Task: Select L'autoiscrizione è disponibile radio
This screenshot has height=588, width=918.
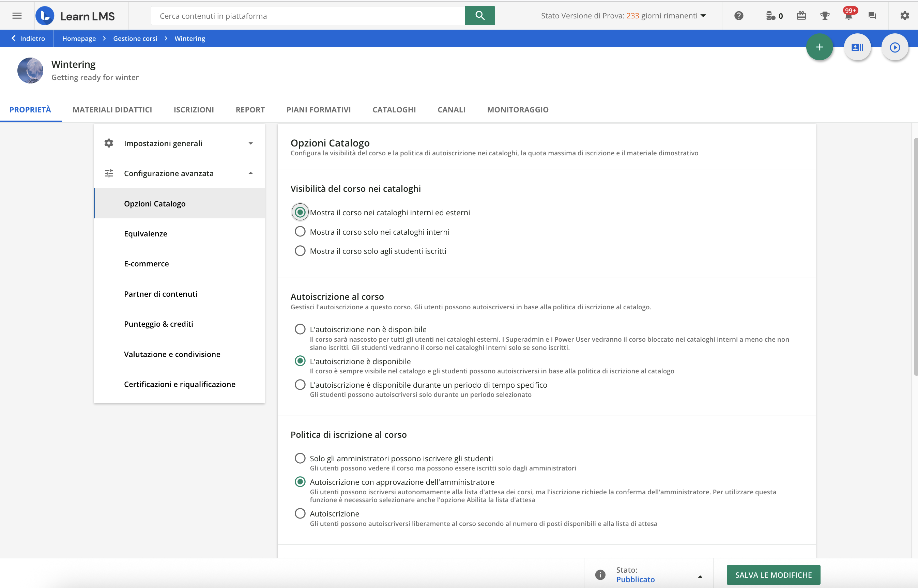Action: (300, 361)
